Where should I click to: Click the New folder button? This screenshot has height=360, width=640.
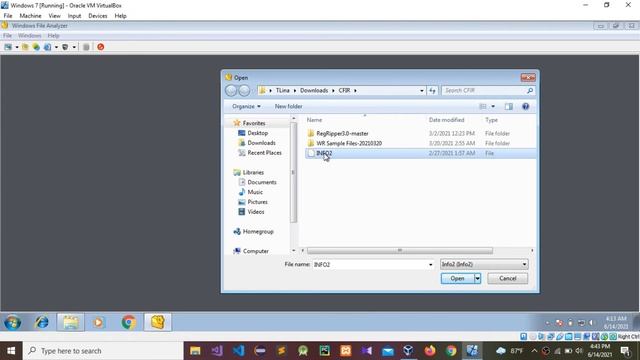[288, 107]
